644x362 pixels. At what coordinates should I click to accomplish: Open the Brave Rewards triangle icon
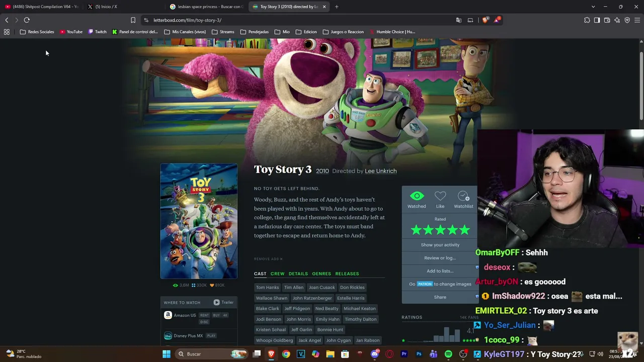[497, 20]
